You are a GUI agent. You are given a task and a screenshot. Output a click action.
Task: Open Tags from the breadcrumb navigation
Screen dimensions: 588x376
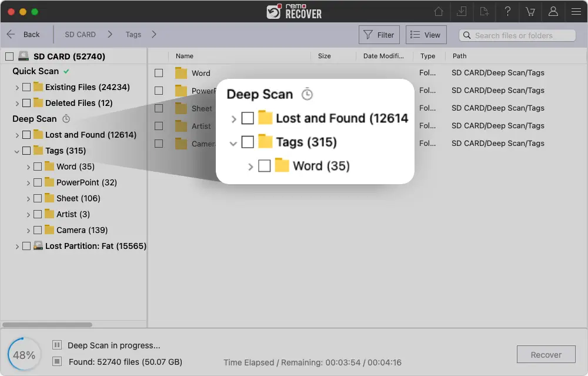point(133,34)
